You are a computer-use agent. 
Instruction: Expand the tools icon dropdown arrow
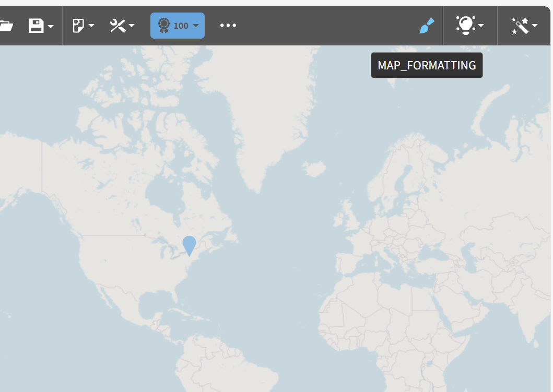131,26
